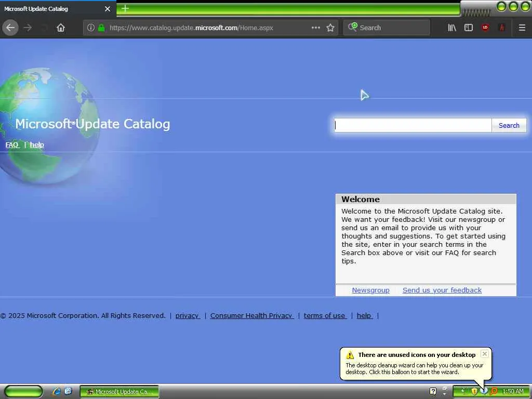Launch Internet Explorer from quick launch
This screenshot has width=532, height=399.
[x=57, y=391]
